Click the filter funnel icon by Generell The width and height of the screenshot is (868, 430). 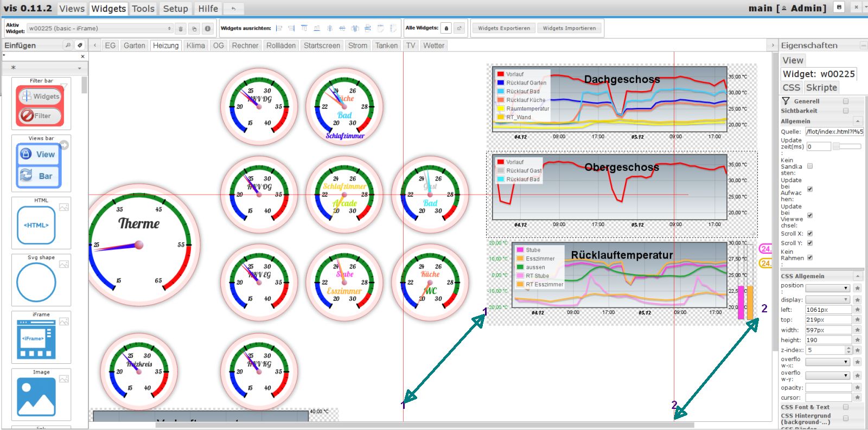tap(786, 101)
